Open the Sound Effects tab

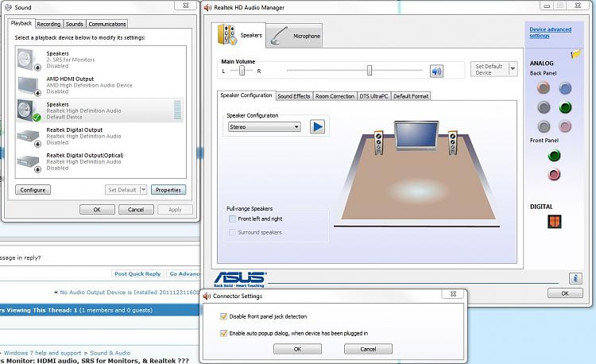[294, 96]
